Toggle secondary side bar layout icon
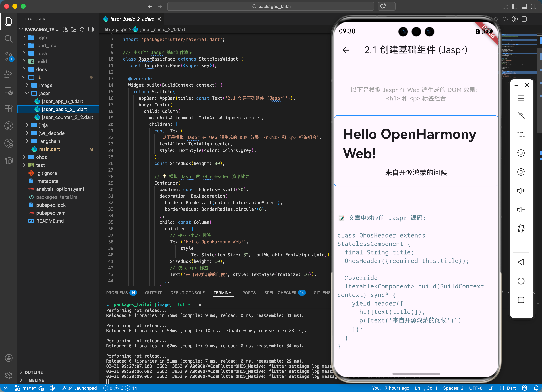Viewport: 542px width, 392px height. click(533, 7)
